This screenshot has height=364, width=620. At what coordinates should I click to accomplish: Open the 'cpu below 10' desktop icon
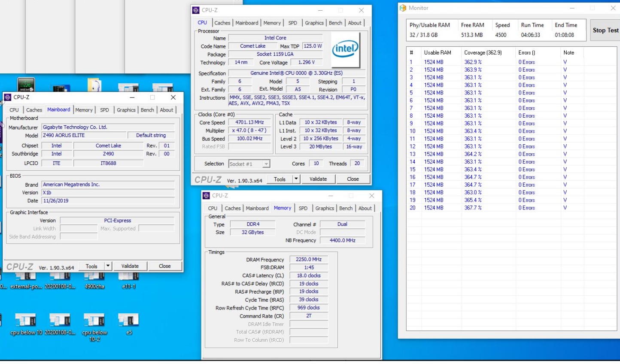point(26,325)
